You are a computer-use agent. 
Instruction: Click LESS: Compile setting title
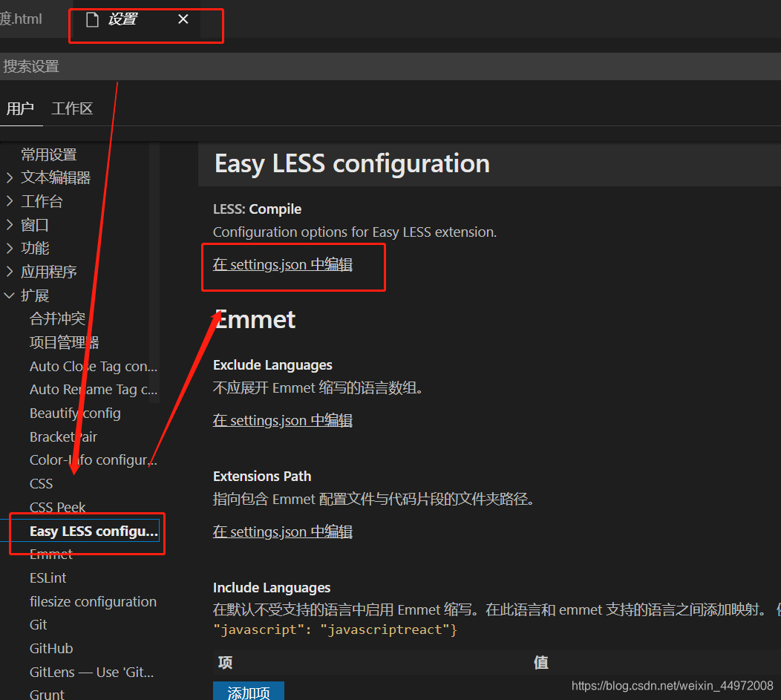point(257,209)
